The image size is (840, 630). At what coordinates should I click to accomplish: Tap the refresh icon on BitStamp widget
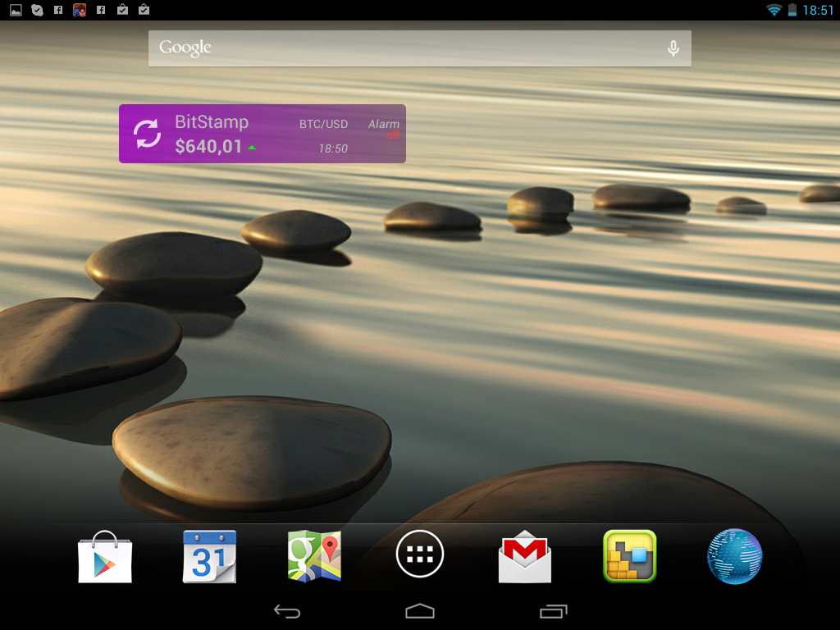pos(147,134)
